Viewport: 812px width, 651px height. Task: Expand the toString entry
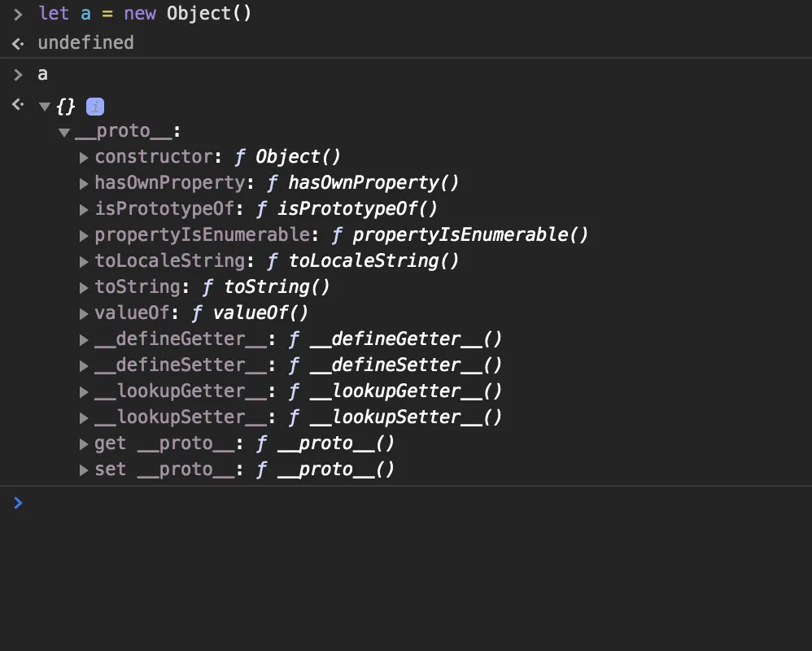[x=85, y=288]
